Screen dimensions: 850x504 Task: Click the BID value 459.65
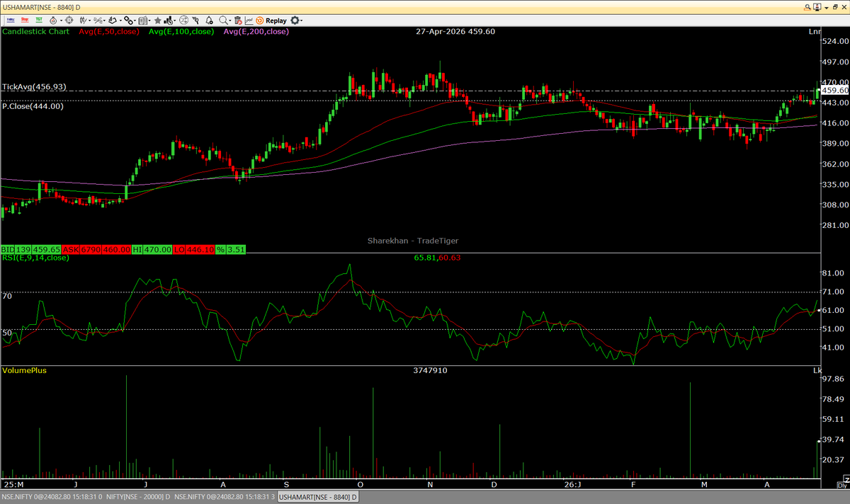[x=46, y=249]
